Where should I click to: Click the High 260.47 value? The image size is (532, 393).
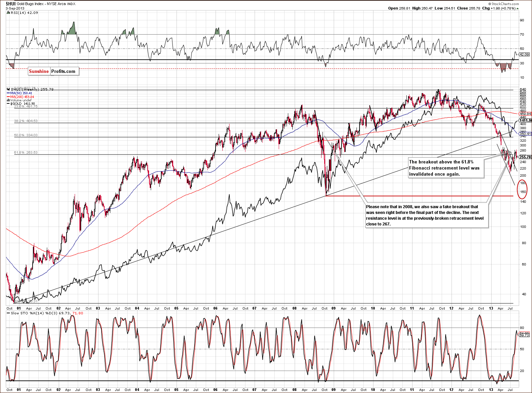pyautogui.click(x=422, y=8)
